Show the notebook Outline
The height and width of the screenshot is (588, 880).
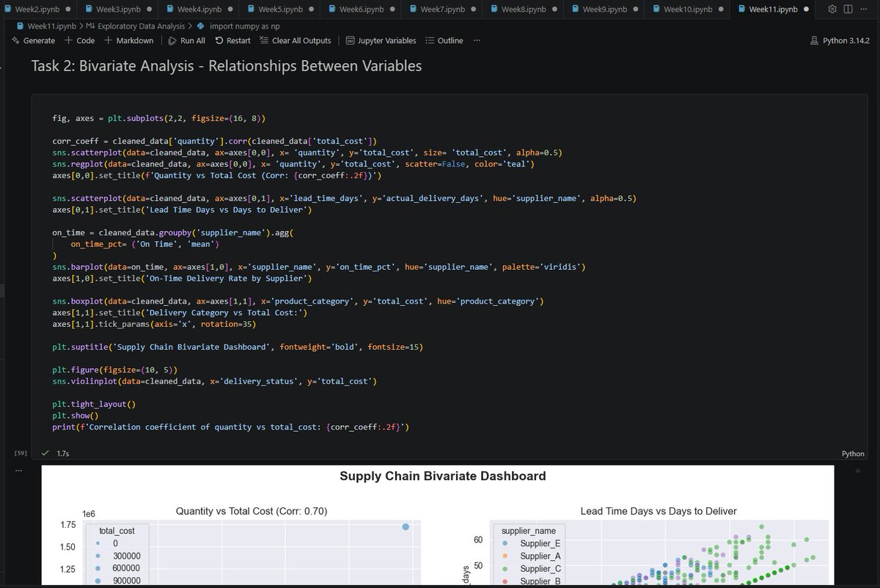coord(444,40)
